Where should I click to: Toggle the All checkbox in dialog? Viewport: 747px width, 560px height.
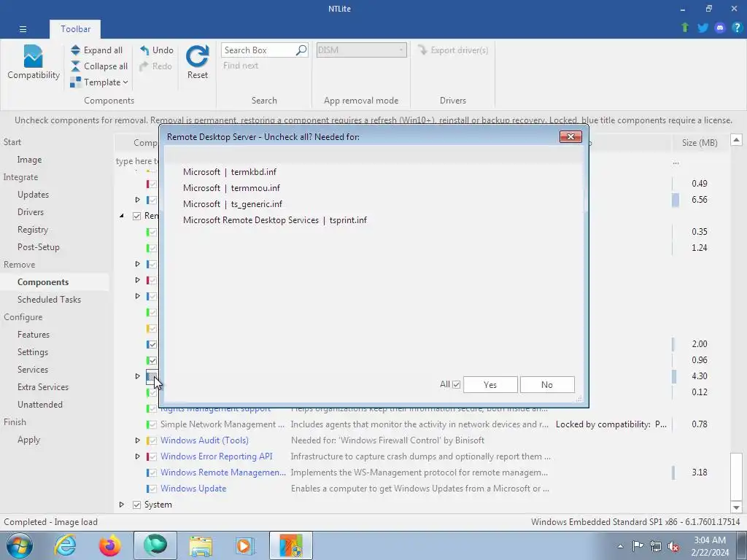click(x=457, y=384)
